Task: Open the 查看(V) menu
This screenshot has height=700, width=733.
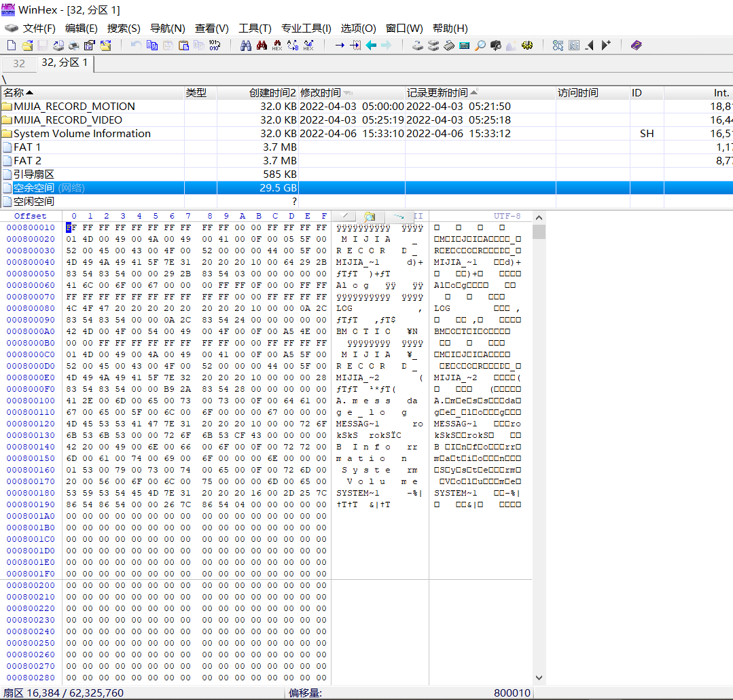Action: click(212, 29)
